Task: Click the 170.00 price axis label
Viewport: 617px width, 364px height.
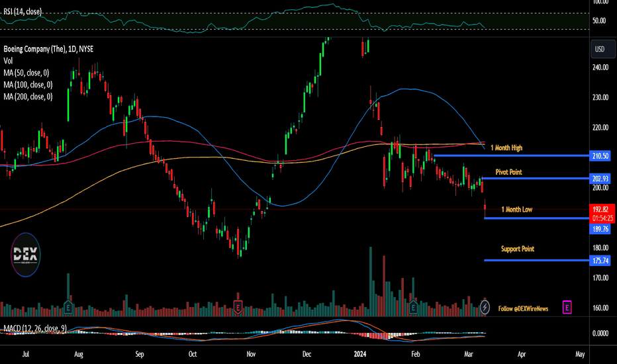Action: [600, 278]
